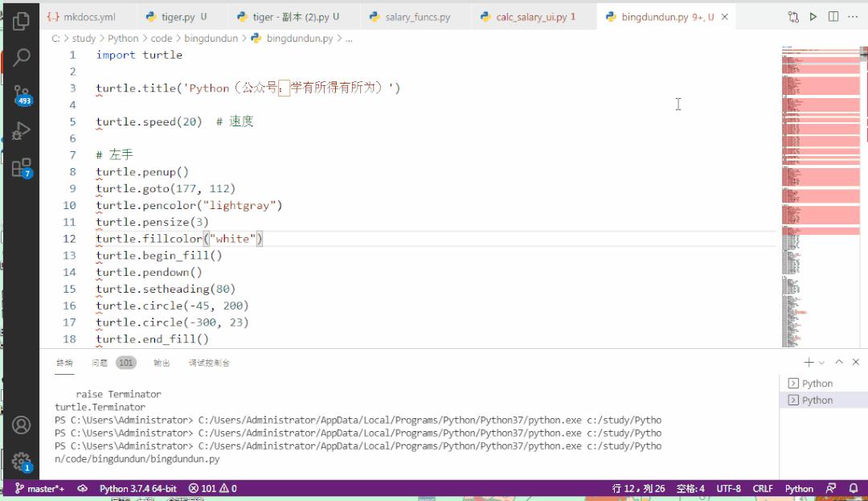Image resolution: width=868 pixels, height=501 pixels.
Task: Click the minimap code overview
Action: pos(821,196)
